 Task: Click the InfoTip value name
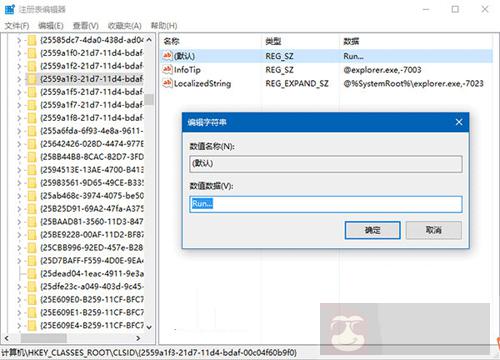pos(187,70)
